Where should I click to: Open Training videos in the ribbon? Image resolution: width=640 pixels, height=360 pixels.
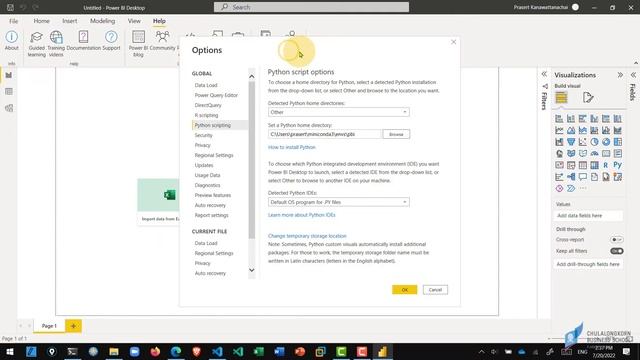tap(56, 44)
